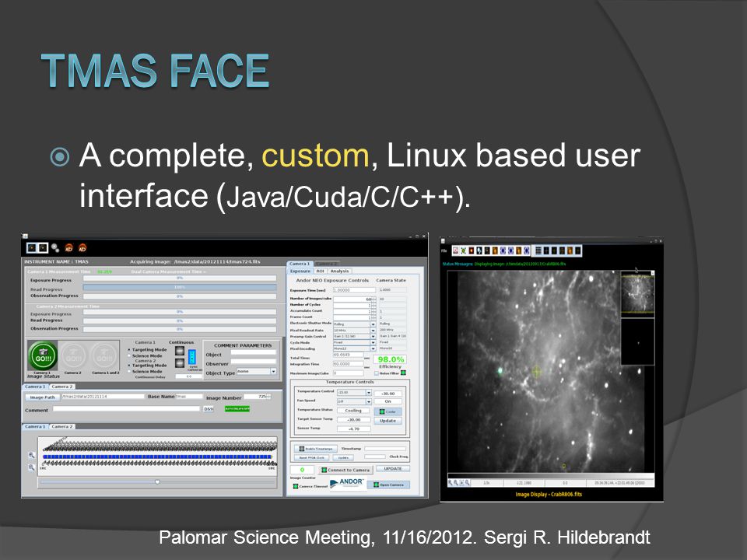Click the second framed square toolbar icon
Image resolution: width=747 pixels, height=560 pixels.
42,247
